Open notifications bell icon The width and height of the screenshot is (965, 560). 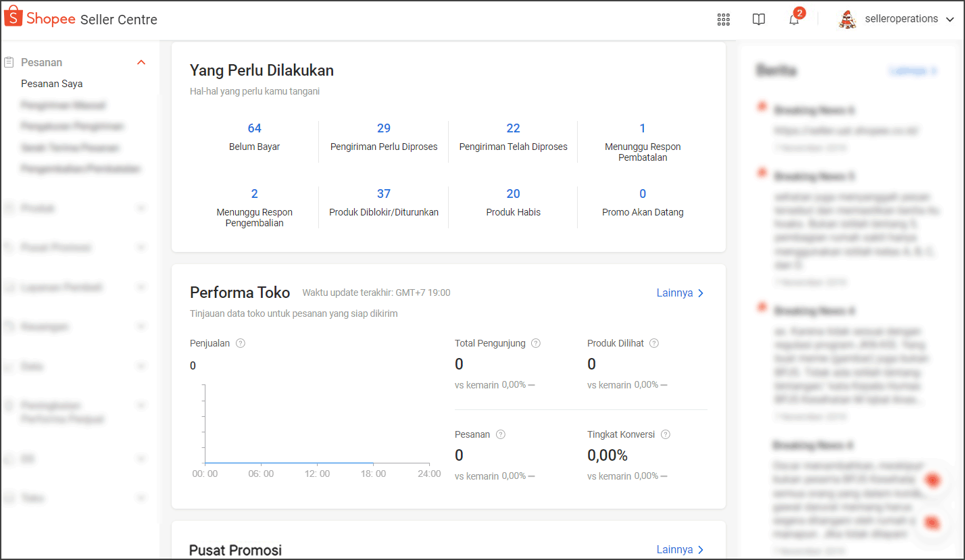794,20
